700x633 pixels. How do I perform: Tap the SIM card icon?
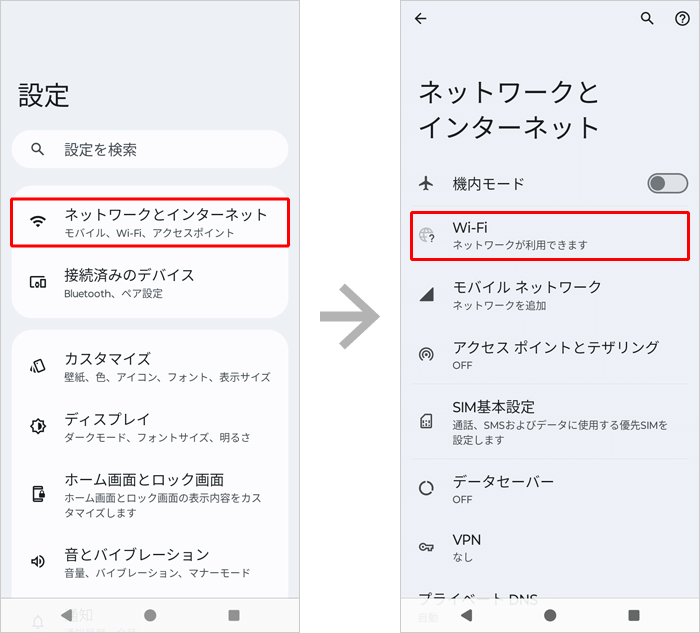(427, 422)
